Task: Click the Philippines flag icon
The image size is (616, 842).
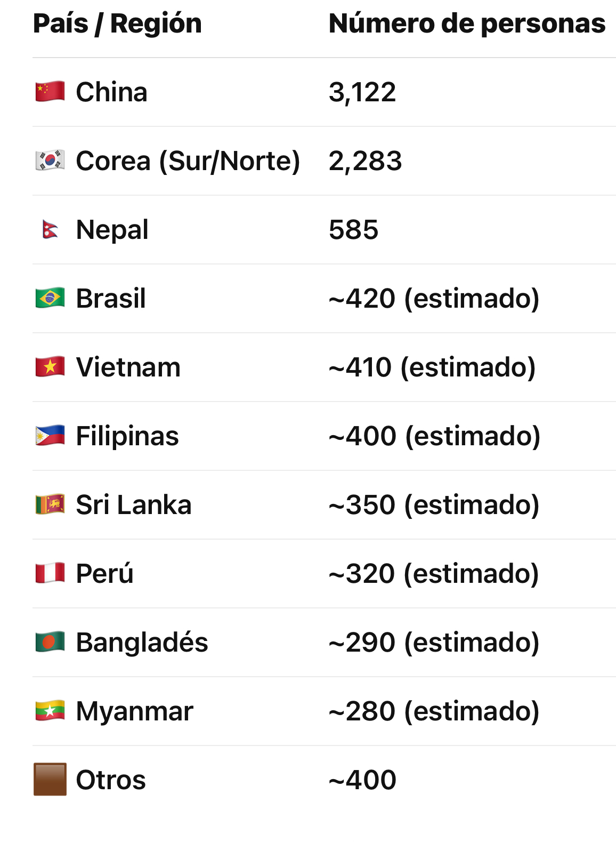Action: (x=50, y=436)
